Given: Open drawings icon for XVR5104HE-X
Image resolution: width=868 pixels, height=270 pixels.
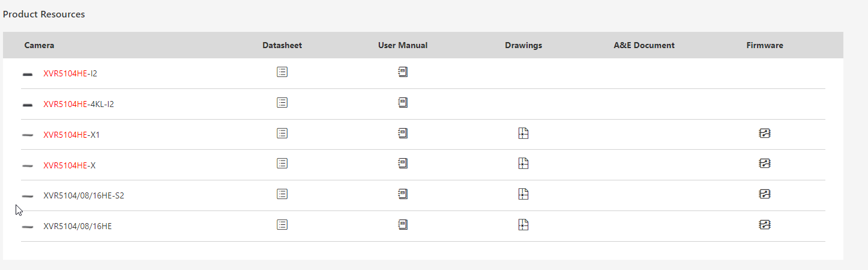Looking at the screenshot, I should [x=523, y=164].
